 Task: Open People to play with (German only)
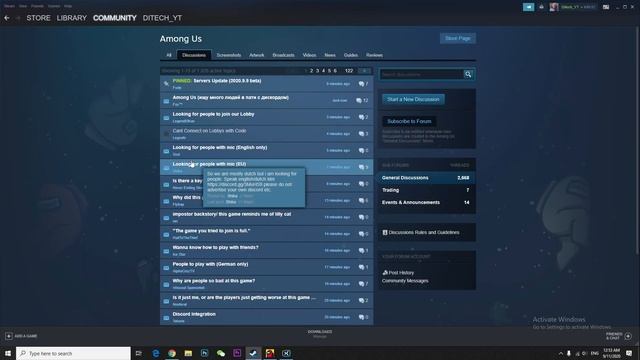pyautogui.click(x=266, y=267)
